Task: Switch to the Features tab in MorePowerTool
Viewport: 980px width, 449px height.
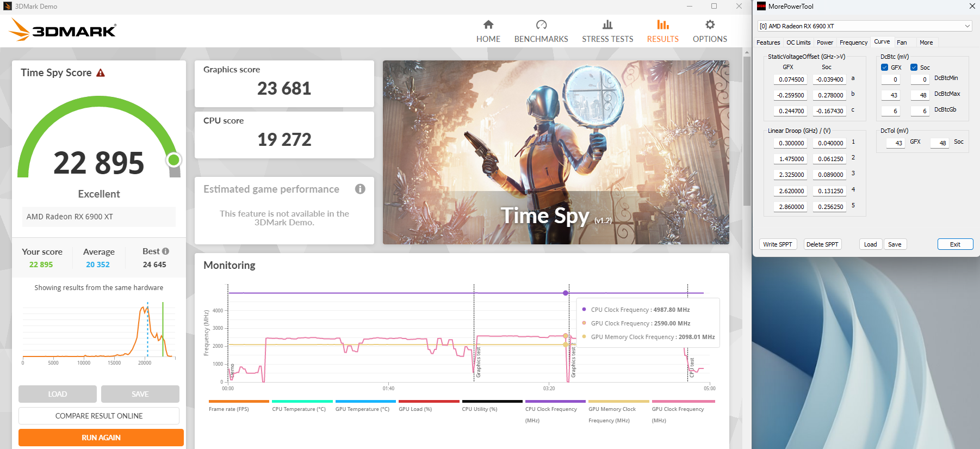Action: (768, 42)
